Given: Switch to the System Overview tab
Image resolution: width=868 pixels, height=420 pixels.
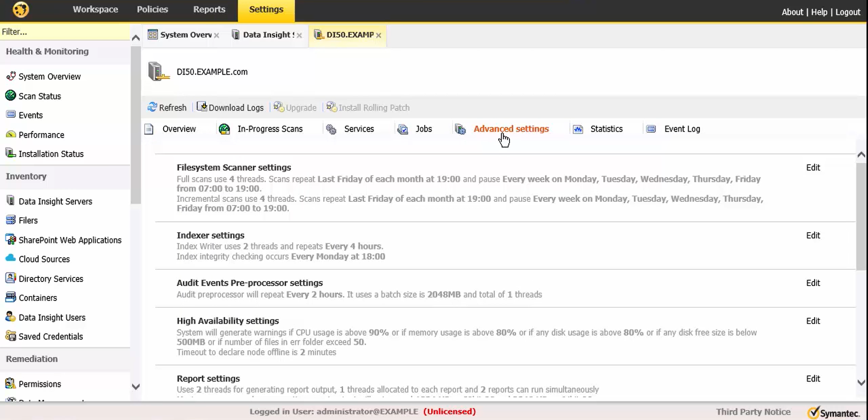Looking at the screenshot, I should tap(180, 35).
